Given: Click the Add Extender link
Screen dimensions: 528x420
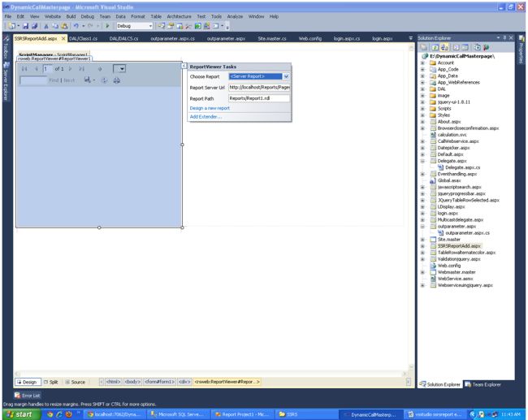Looking at the screenshot, I should [x=206, y=116].
